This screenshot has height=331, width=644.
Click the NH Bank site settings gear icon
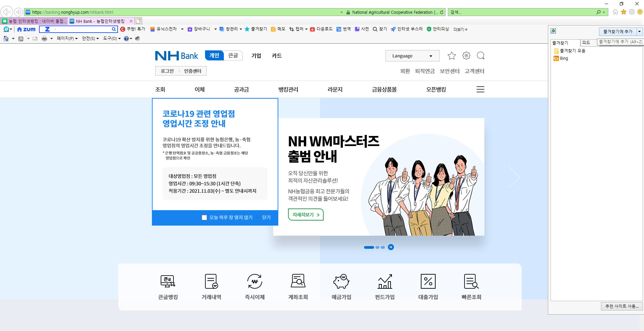(x=466, y=56)
